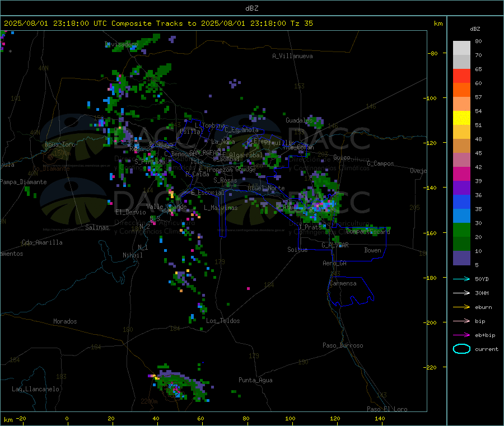504x426 pixels.
Task: Click the cyan 50YD arrow in legend
Action: click(x=461, y=279)
